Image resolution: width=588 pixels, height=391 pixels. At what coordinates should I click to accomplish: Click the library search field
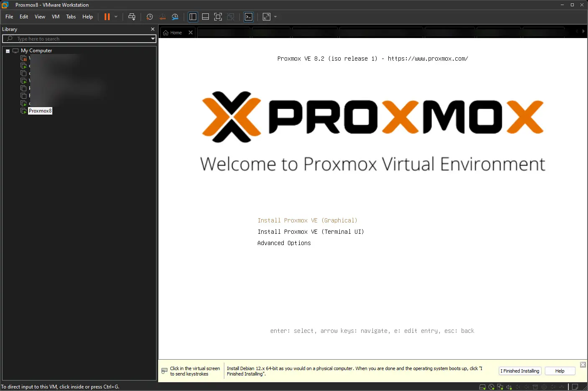[80, 39]
